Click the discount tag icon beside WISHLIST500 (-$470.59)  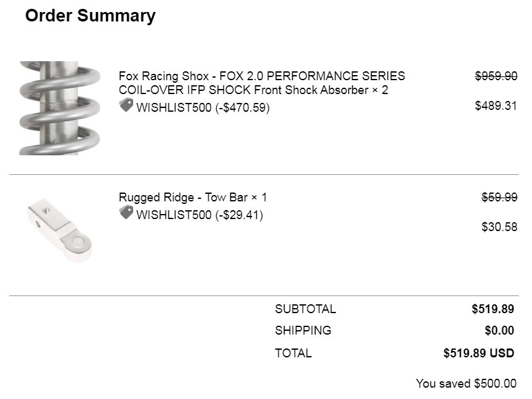pos(127,105)
